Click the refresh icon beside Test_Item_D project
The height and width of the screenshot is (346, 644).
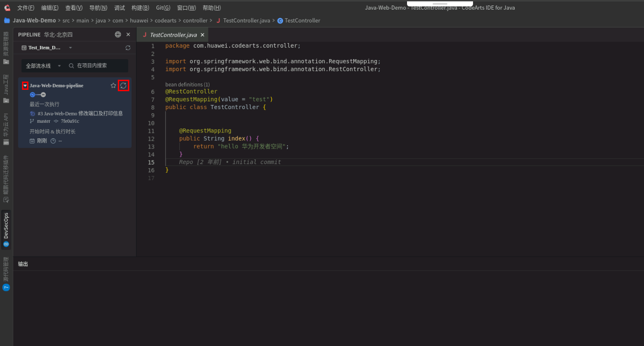[x=127, y=47]
